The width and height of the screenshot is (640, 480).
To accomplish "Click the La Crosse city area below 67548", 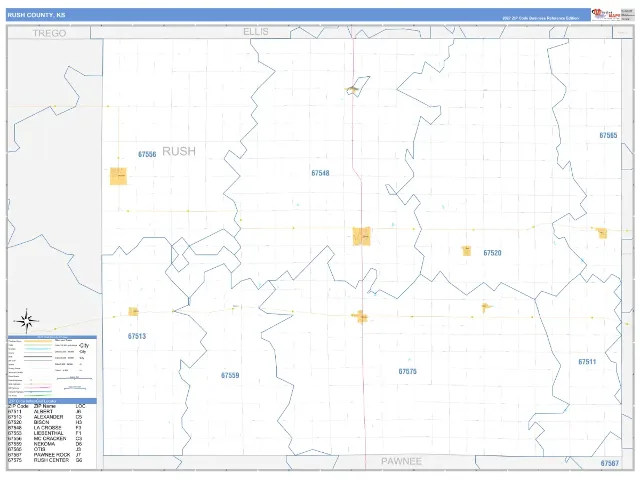I will 362,237.
